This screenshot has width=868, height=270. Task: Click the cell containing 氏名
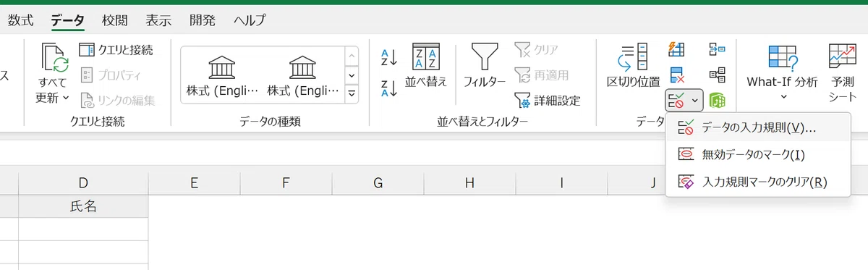83,206
